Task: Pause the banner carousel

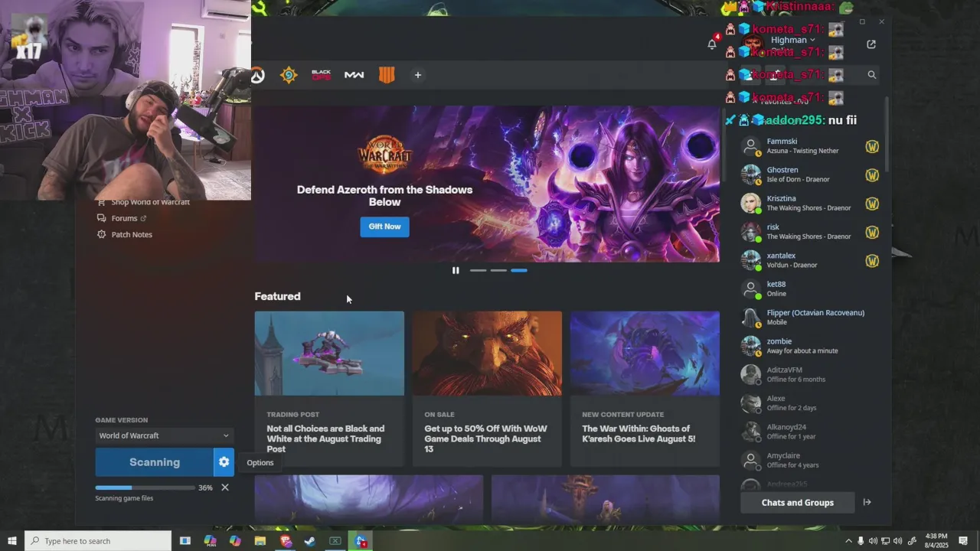Action: point(456,270)
